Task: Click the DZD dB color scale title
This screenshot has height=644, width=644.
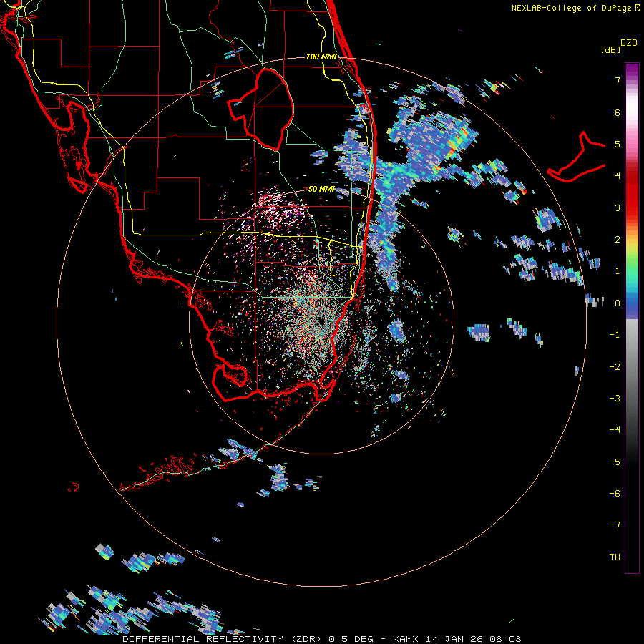Action: click(619, 46)
